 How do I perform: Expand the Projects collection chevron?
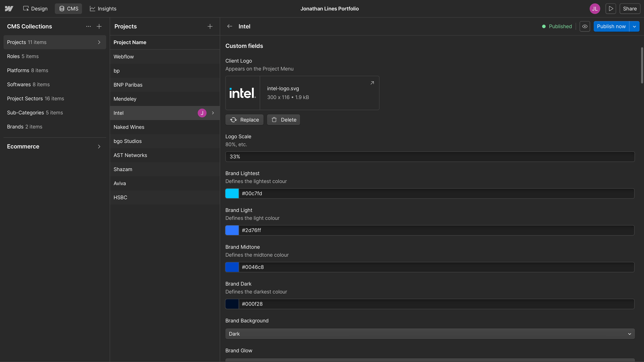99,42
